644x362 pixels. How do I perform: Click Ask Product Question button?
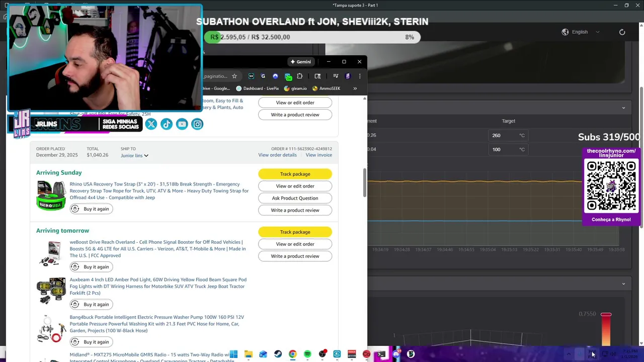click(x=295, y=198)
